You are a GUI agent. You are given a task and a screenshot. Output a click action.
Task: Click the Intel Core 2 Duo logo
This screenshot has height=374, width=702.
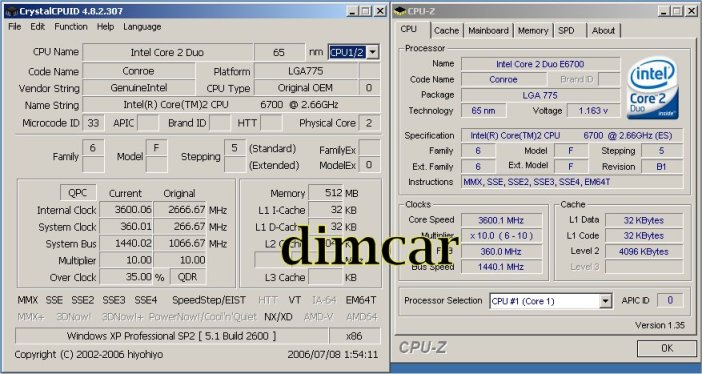click(x=653, y=88)
